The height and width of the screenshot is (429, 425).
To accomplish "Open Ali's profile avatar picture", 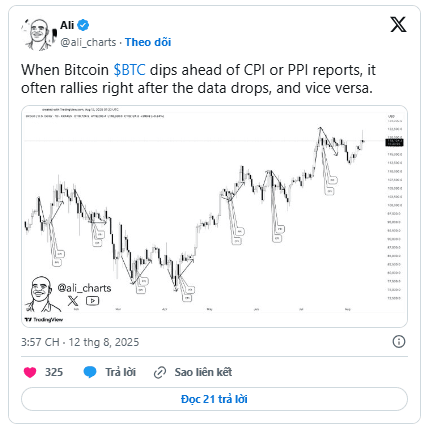I will (39, 34).
